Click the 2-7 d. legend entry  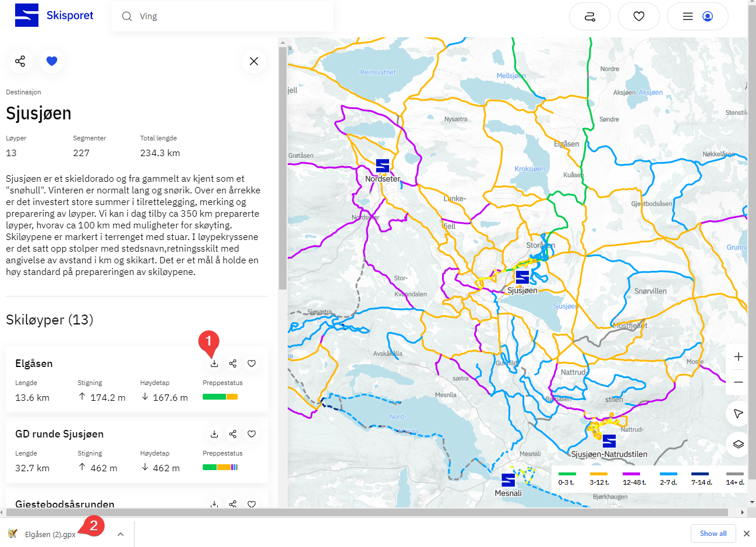[669, 478]
